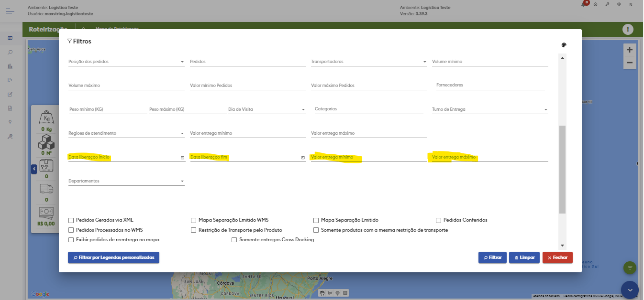This screenshot has height=300, width=644.
Task: Click Filtrar por Legendas personalizadas button
Action: tap(113, 257)
